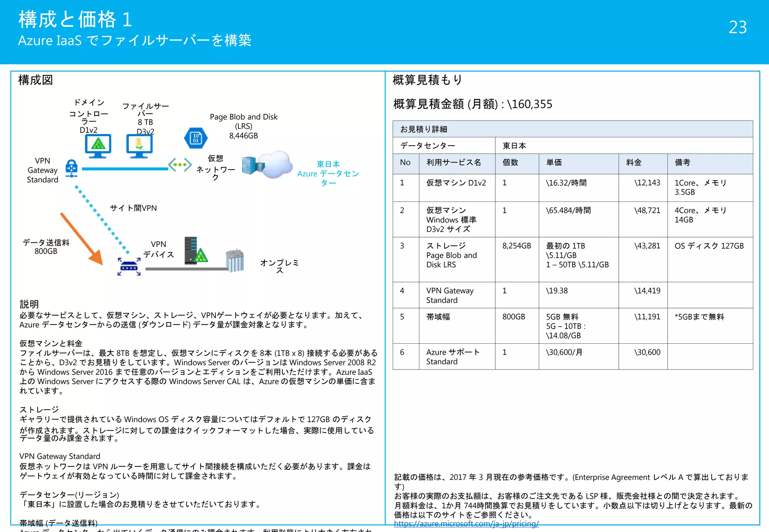Select the 仮想マシン Windows 標準 D3v2 cell

(x=457, y=219)
